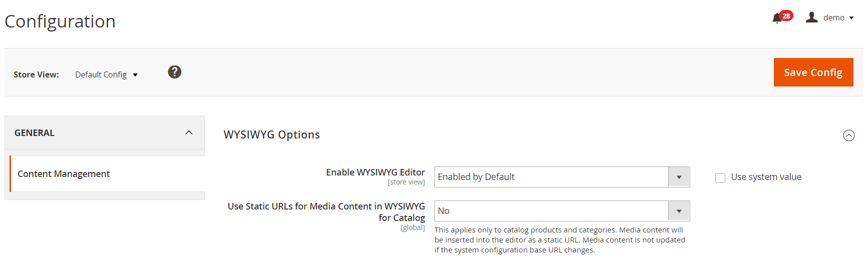Click the GENERAL section chevron icon
This screenshot has width=868, height=274.
189,132
